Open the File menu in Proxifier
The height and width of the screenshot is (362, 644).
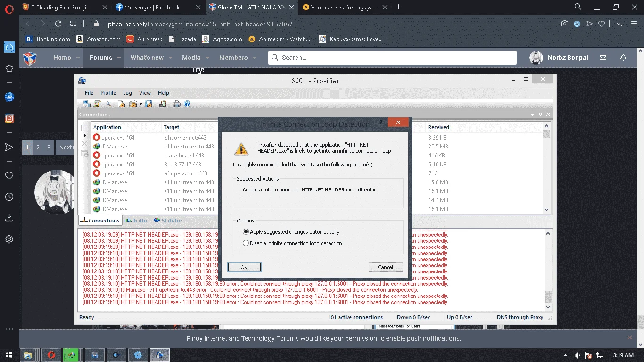pos(89,93)
